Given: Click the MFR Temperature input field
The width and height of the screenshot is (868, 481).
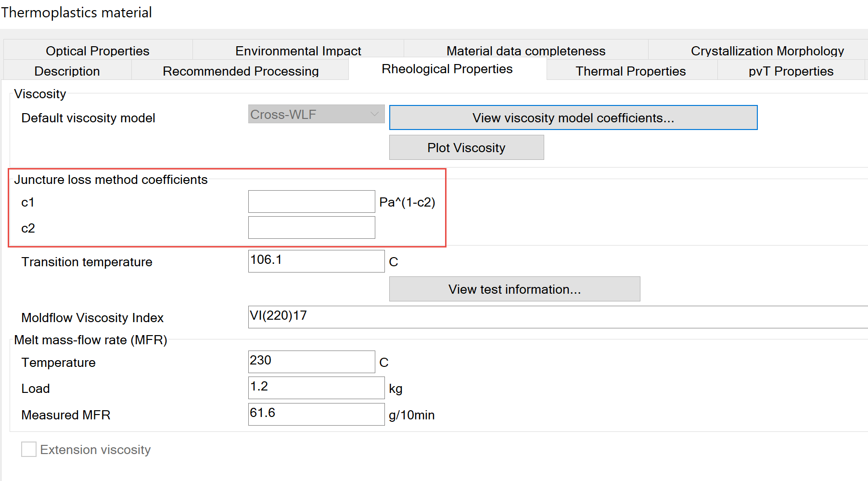Looking at the screenshot, I should (311, 362).
